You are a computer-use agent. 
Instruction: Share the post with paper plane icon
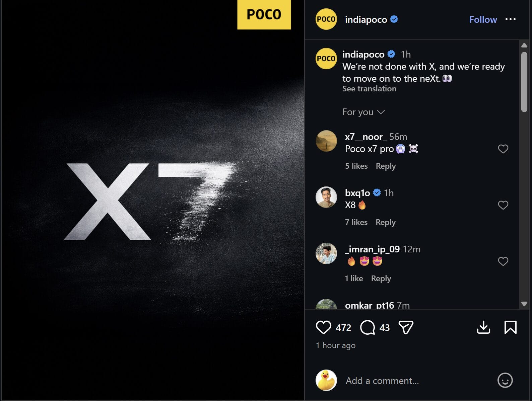(x=406, y=327)
